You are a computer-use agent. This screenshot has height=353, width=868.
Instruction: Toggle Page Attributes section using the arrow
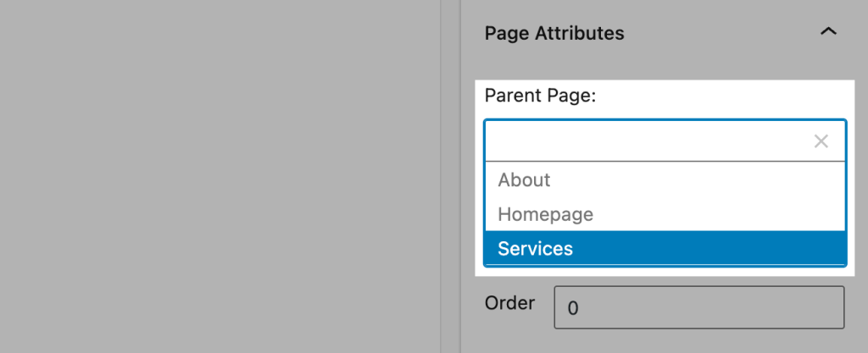pyautogui.click(x=828, y=33)
